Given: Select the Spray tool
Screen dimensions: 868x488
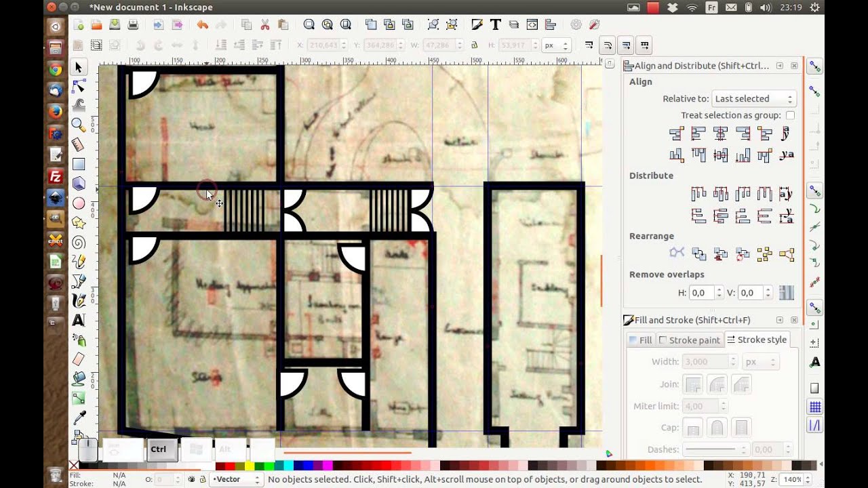Looking at the screenshot, I should [79, 340].
